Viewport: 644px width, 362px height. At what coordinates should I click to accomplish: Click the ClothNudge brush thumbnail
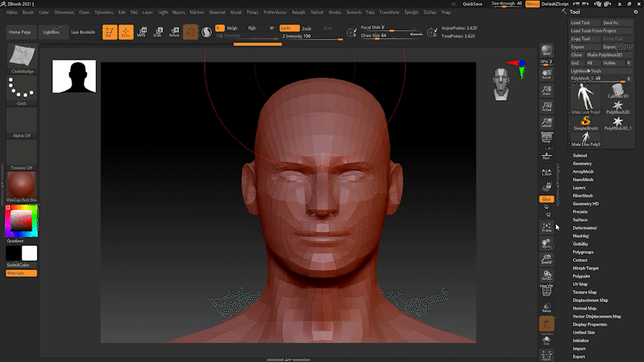[21, 56]
